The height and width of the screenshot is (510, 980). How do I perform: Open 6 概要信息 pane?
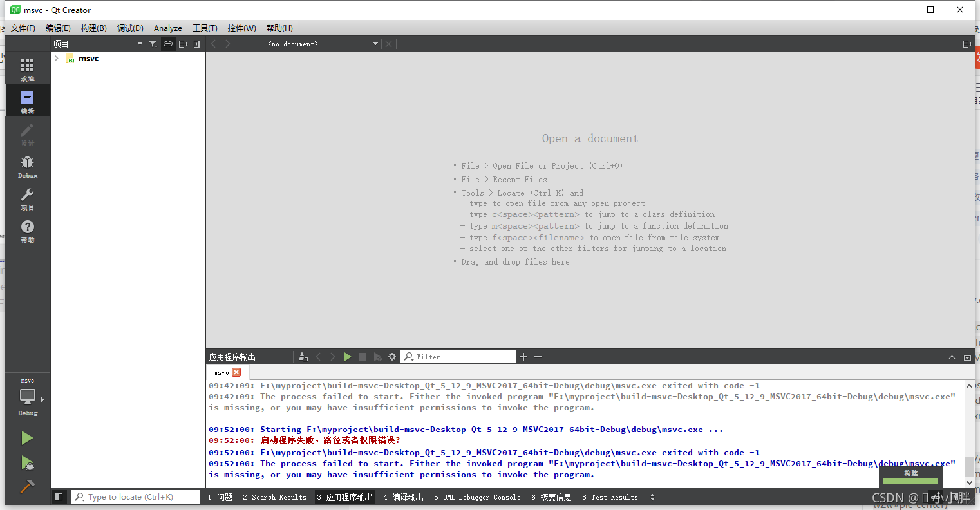[x=552, y=497]
